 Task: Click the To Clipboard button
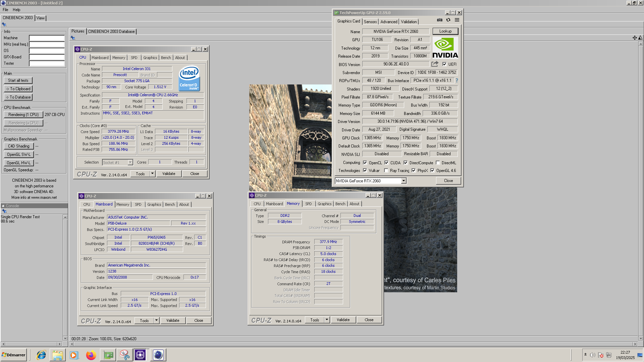click(x=18, y=89)
